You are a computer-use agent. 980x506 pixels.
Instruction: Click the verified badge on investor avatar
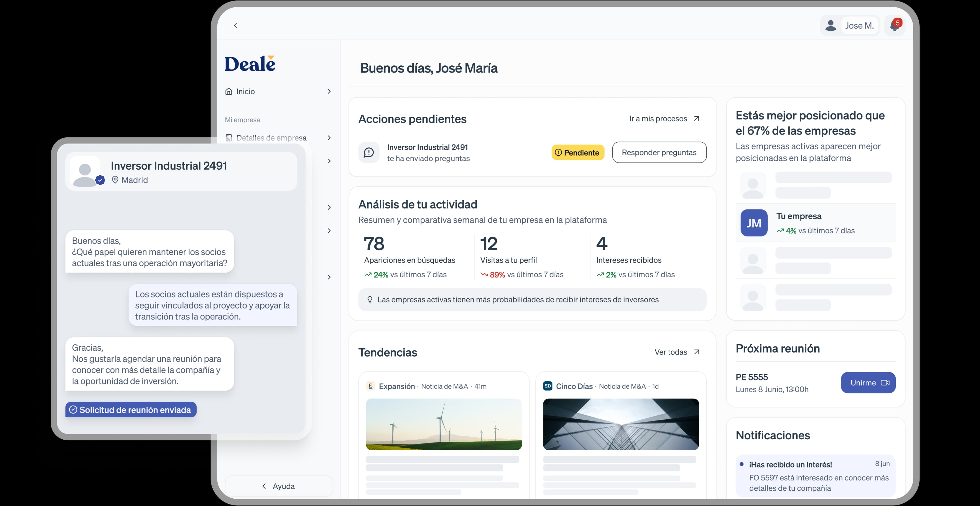[101, 180]
